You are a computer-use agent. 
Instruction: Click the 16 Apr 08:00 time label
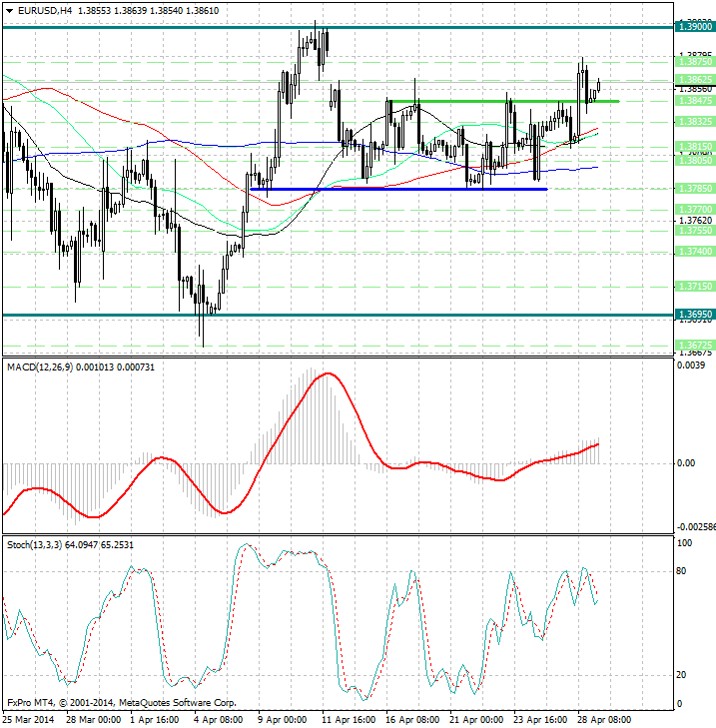click(412, 720)
